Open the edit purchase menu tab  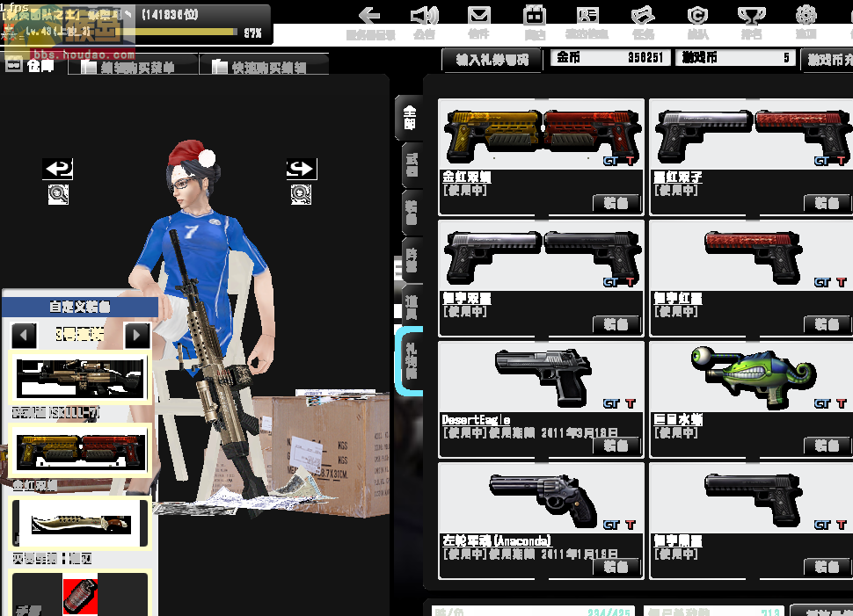133,65
